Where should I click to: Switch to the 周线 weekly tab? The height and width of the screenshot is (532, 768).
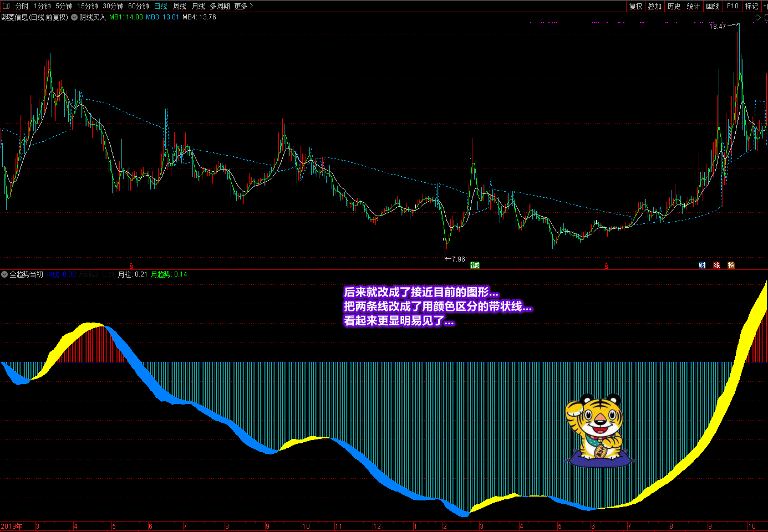tap(180, 6)
